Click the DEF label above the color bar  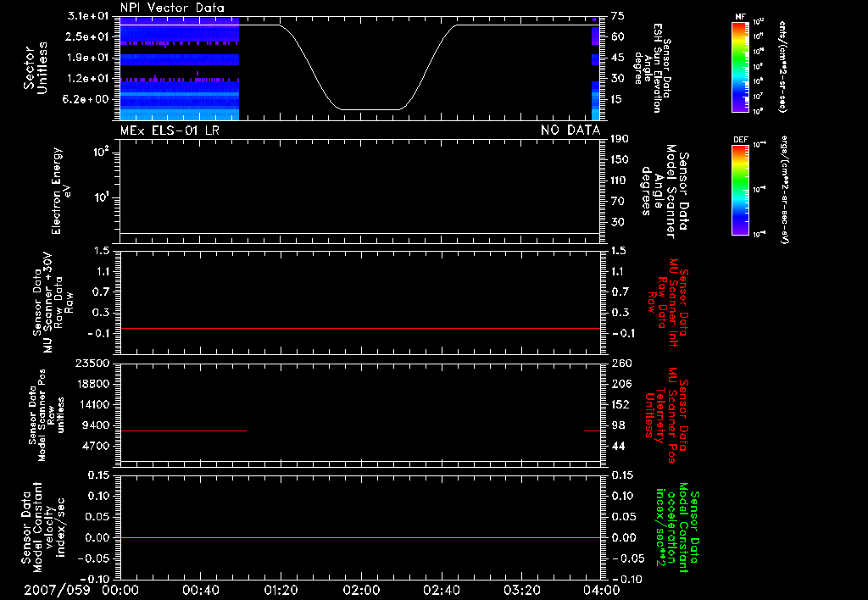pos(740,140)
